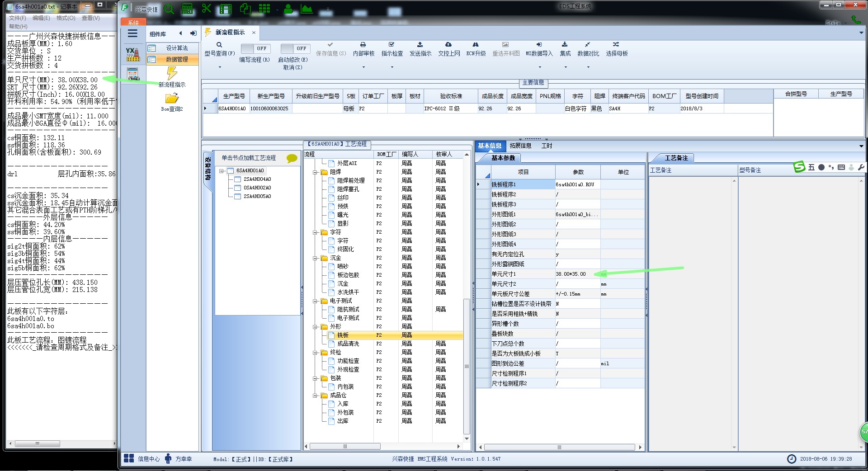Open the 内部审核 dropdown arrow

point(363,67)
